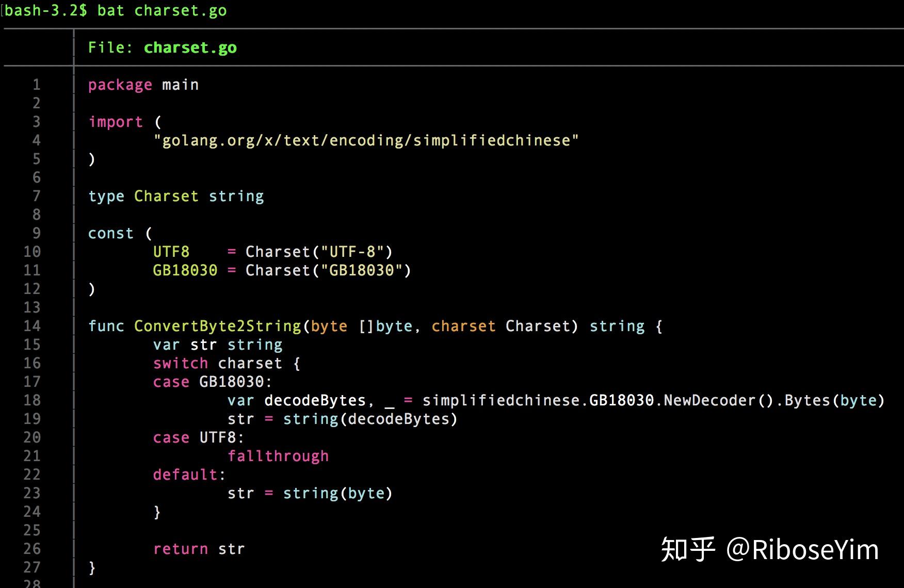Click the ConvertByte2String function name
Screen dimensions: 904x588
coord(218,326)
